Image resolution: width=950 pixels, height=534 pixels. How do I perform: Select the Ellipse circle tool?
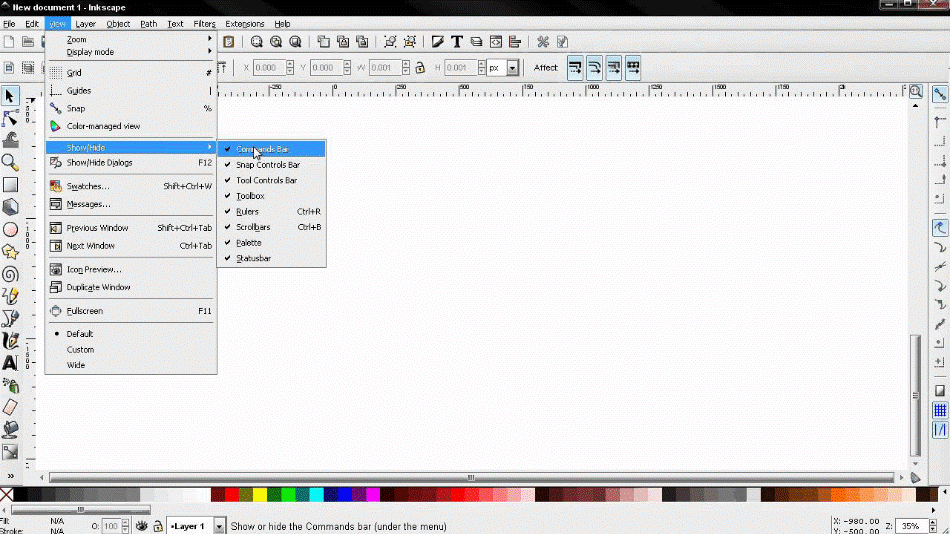click(x=10, y=230)
